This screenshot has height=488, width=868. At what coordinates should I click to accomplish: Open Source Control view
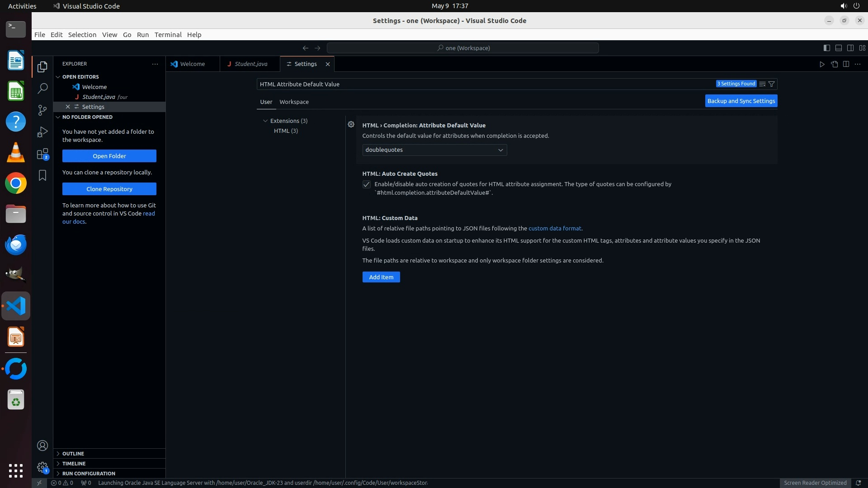tap(42, 110)
